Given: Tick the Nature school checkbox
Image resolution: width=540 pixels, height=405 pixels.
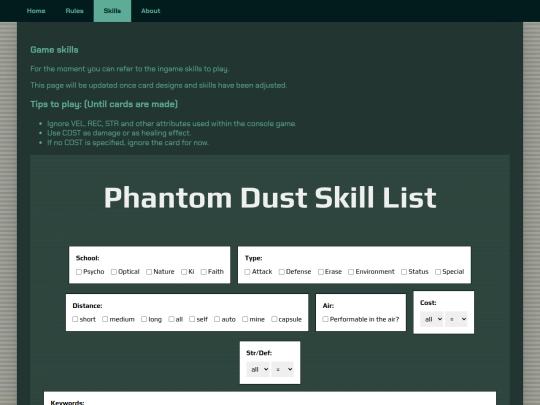Looking at the screenshot, I should point(149,272).
